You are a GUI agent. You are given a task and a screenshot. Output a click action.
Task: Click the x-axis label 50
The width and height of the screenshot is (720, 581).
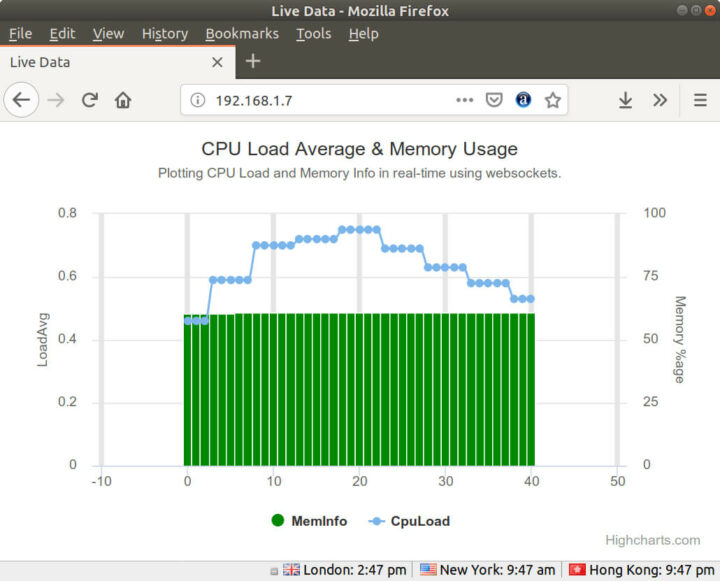click(x=618, y=481)
